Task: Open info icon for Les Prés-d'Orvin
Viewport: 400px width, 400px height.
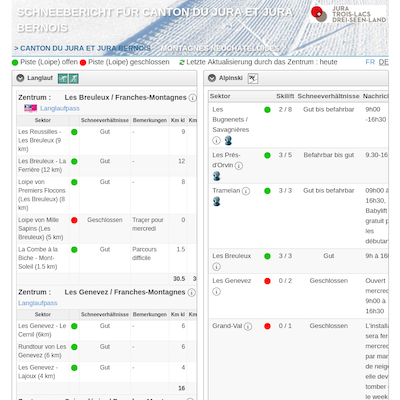Action: point(239,166)
